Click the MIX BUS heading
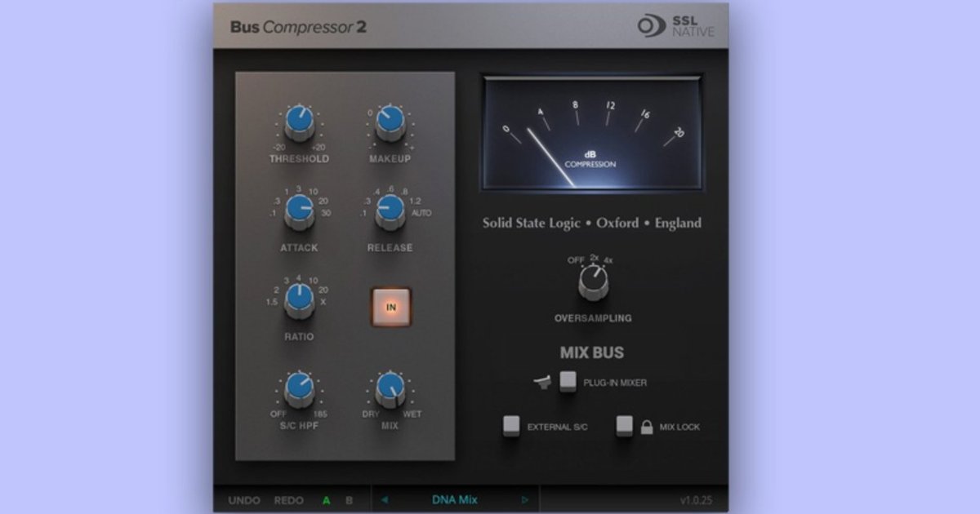 click(592, 353)
